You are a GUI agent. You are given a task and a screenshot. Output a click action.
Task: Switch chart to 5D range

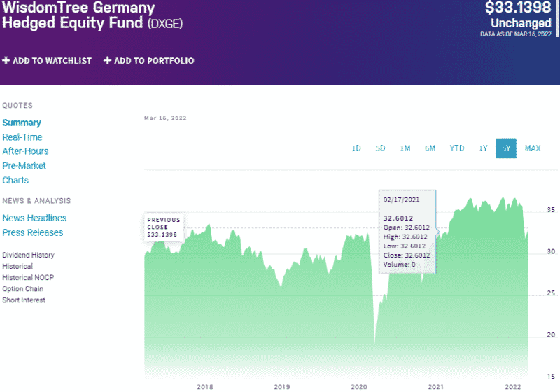coord(380,148)
